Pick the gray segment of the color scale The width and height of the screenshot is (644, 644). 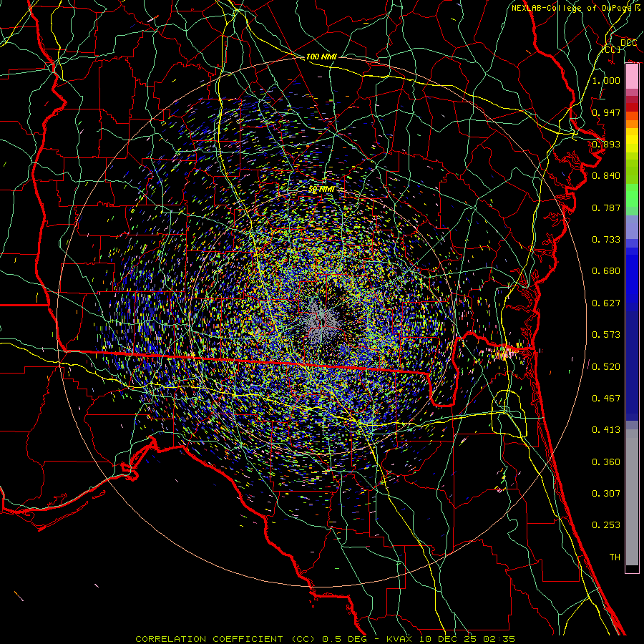coord(632,497)
